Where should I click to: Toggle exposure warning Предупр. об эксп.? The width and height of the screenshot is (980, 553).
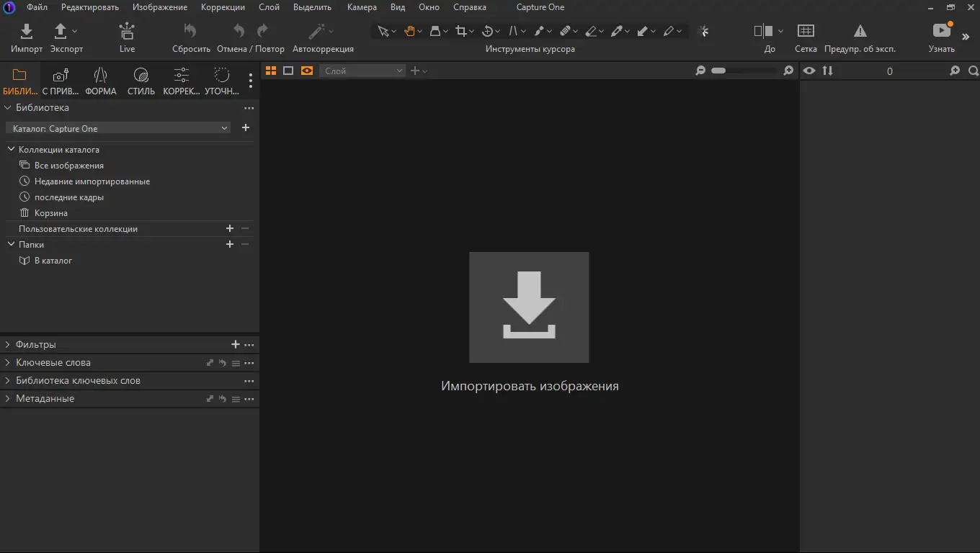tap(860, 31)
